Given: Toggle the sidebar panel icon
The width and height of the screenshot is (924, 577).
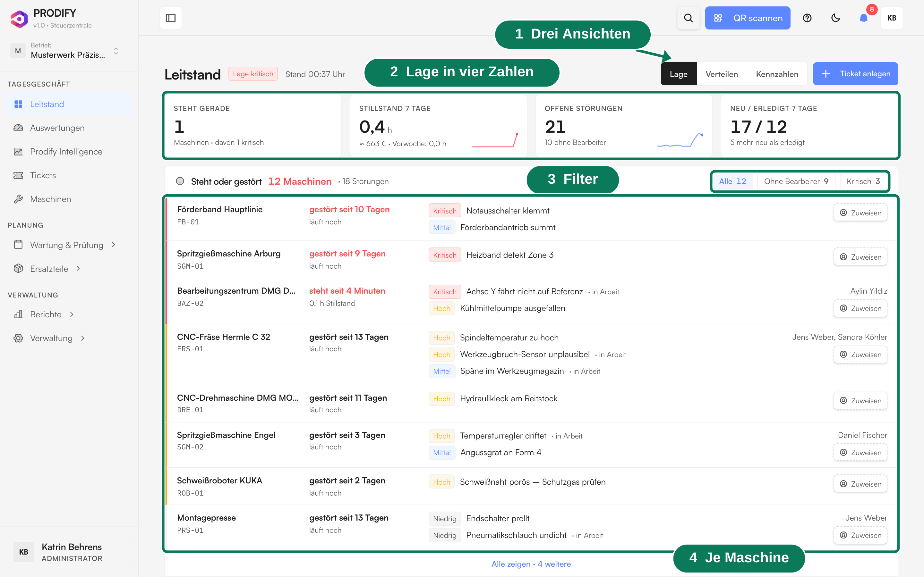Looking at the screenshot, I should point(170,18).
